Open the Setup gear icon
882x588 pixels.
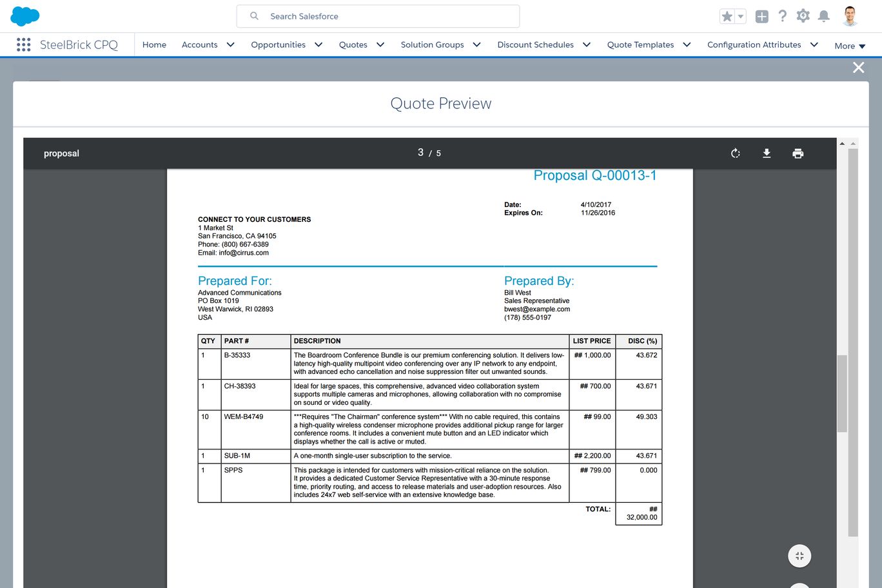803,16
